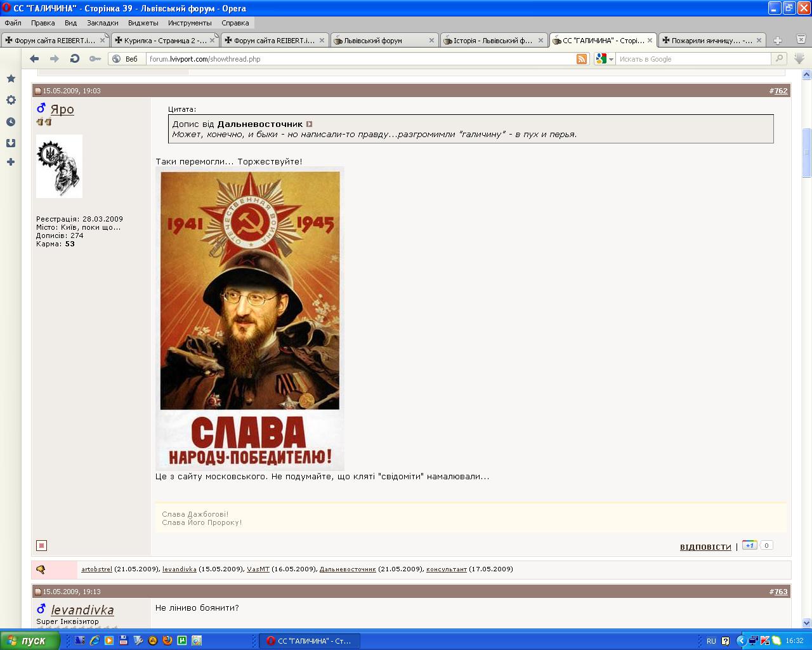Viewport: 812px width, 650px height.
Task: Open the Закладки menu
Action: 103,23
